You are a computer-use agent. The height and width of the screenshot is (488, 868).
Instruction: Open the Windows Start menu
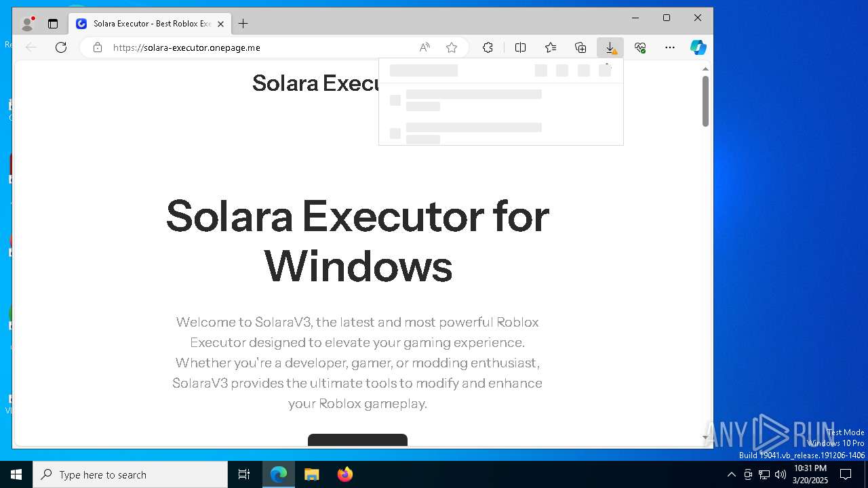[x=16, y=474]
